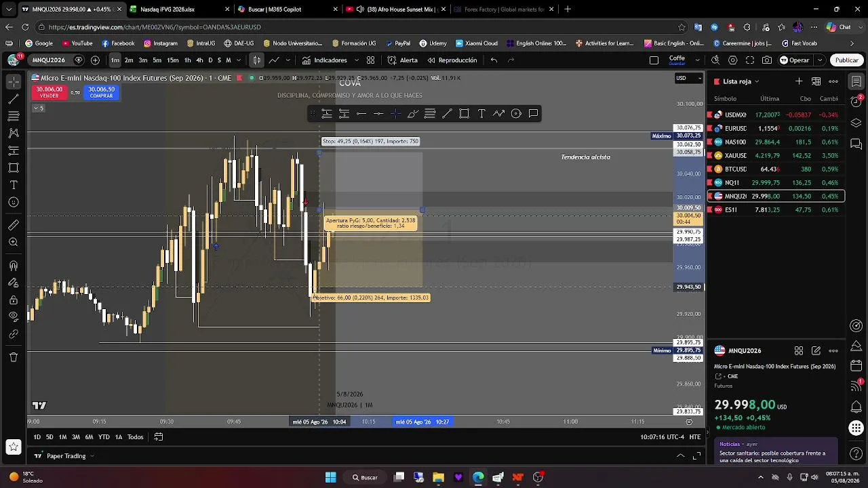
Task: Select the Todos date range tab
Action: click(136, 437)
